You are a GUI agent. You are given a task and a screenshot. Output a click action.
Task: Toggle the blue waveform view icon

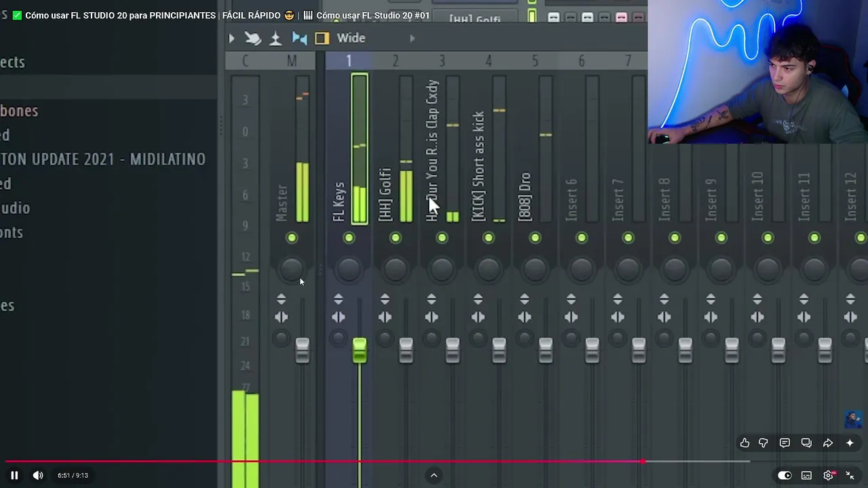coord(299,39)
